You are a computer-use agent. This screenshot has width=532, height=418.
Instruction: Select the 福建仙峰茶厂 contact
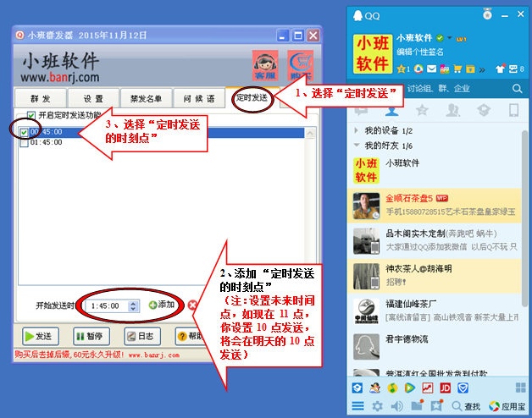(435, 311)
